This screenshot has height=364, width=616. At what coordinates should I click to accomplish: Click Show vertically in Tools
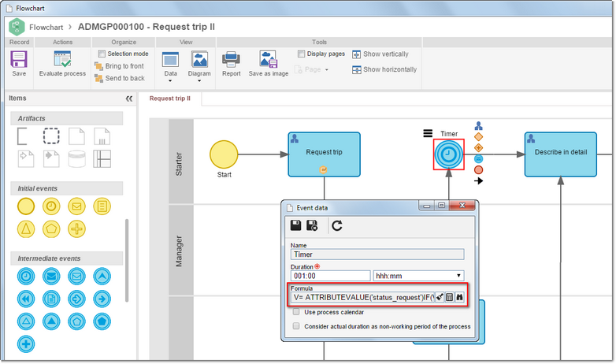(x=380, y=54)
